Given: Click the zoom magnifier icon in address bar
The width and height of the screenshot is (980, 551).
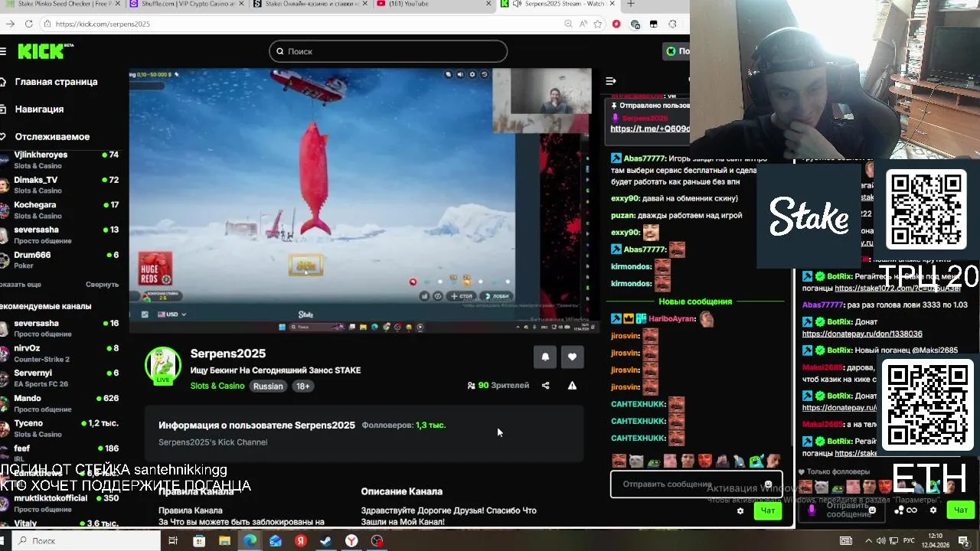Looking at the screenshot, I should click(x=568, y=24).
